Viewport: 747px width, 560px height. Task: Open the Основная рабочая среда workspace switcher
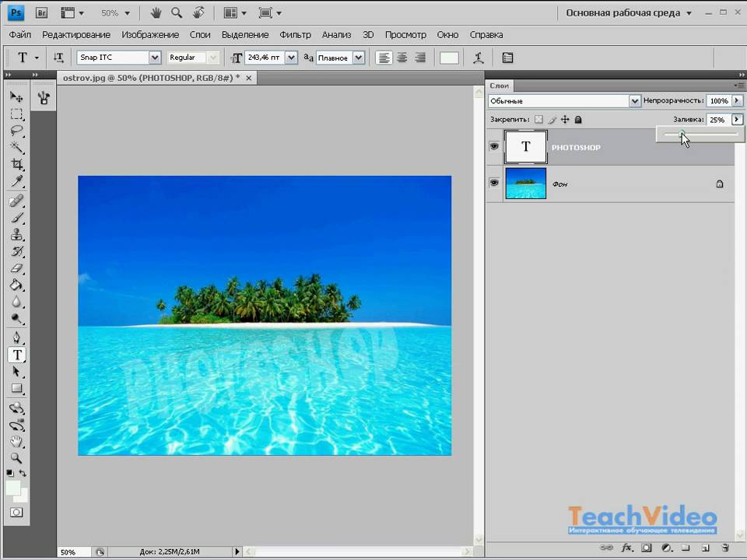tap(629, 13)
